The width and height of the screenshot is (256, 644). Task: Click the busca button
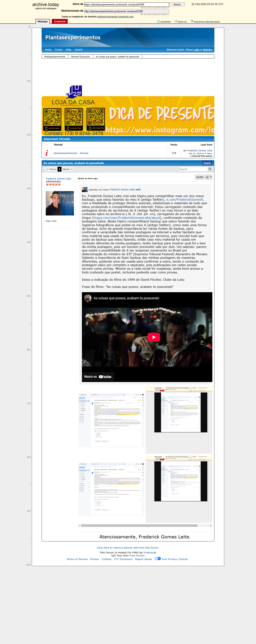pos(177,5)
